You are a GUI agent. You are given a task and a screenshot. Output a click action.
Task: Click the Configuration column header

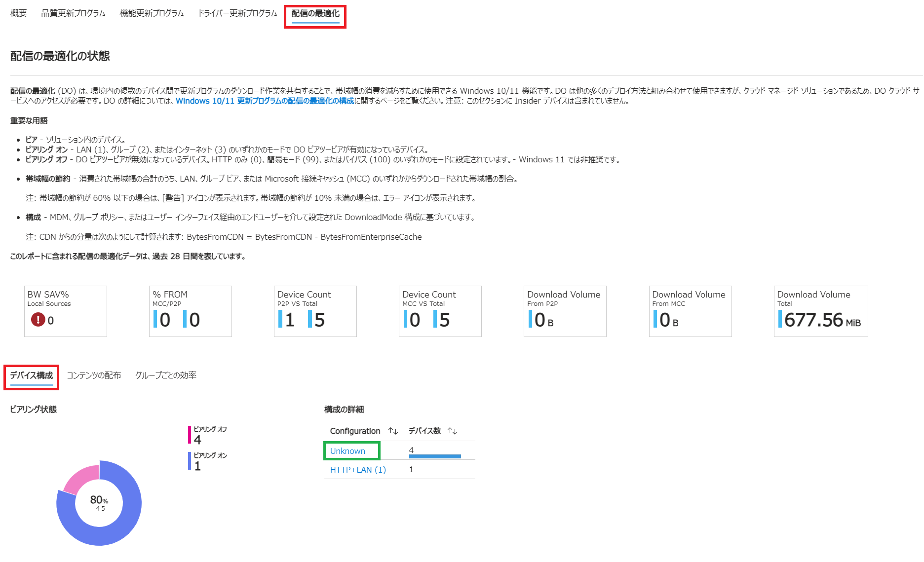pos(355,431)
